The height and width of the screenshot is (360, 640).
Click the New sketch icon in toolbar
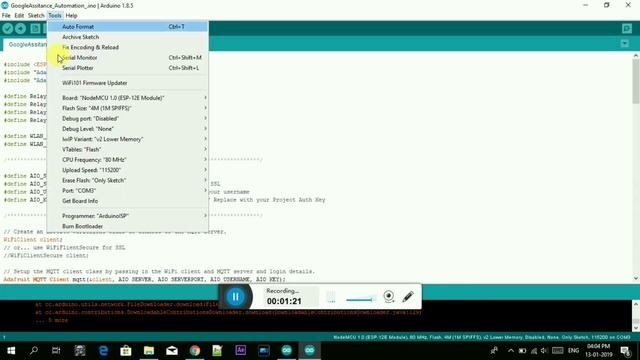pos(36,28)
